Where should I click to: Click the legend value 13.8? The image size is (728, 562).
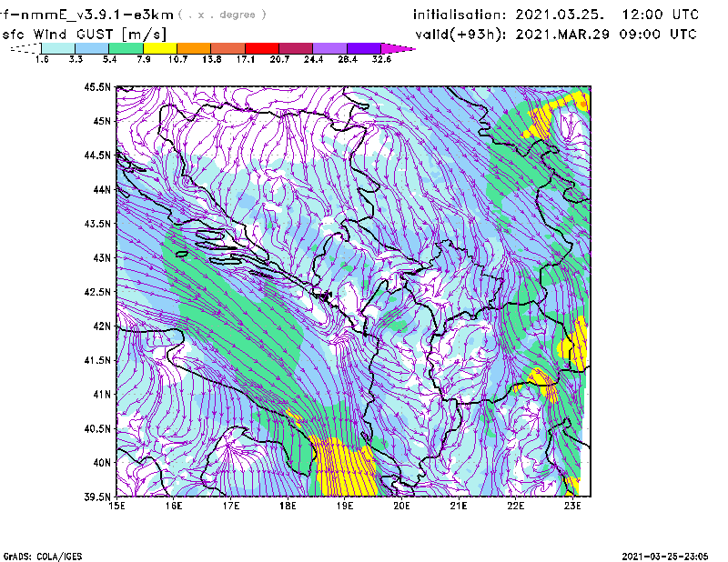click(x=212, y=59)
